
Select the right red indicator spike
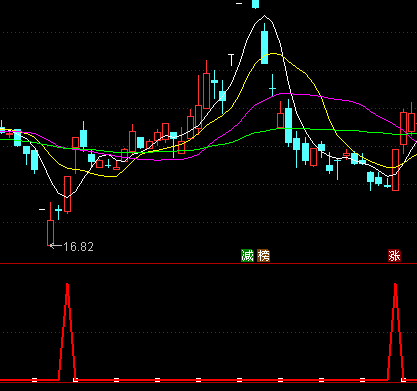coord(396,332)
